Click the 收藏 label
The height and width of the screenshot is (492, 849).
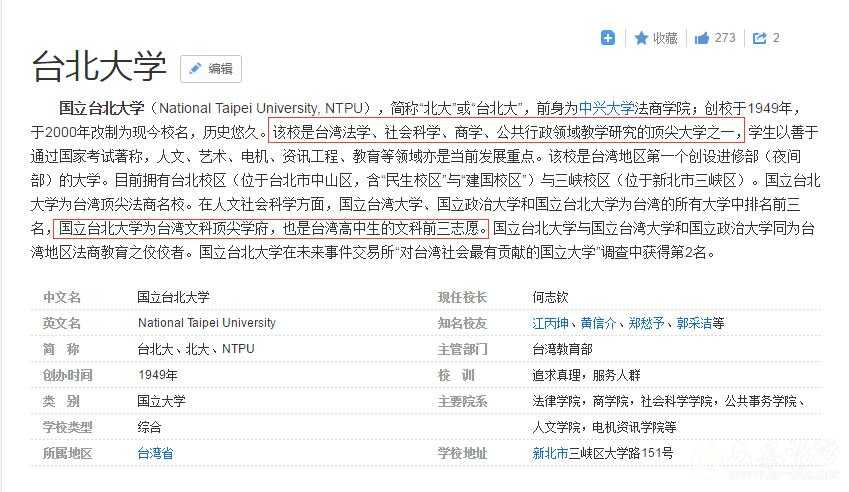[666, 38]
